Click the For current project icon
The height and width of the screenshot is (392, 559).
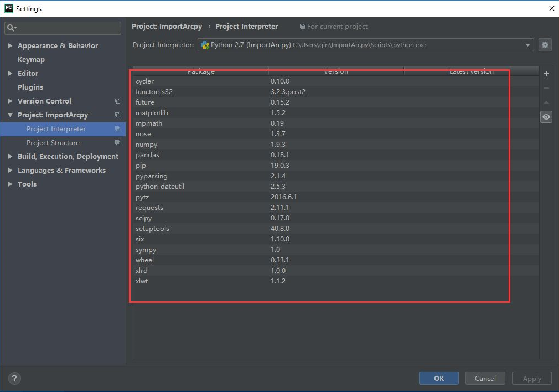302,27
